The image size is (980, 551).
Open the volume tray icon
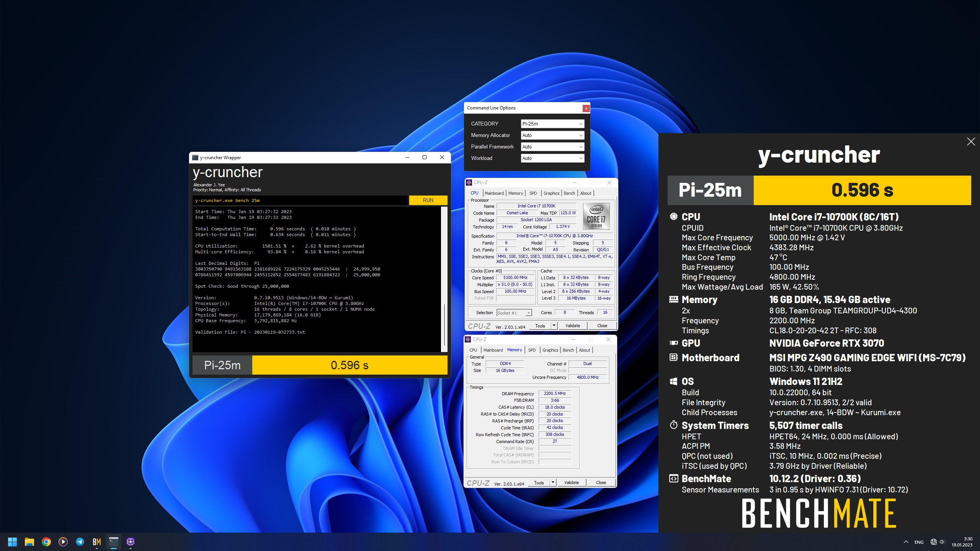(x=942, y=542)
